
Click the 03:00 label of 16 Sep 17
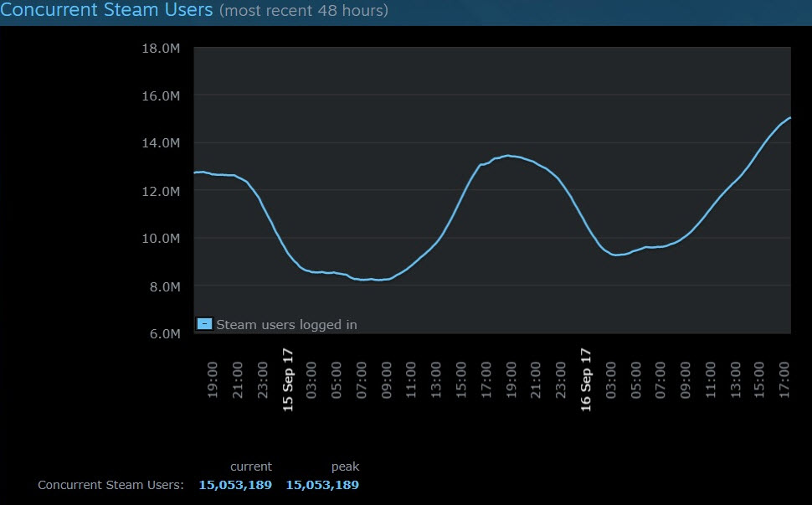611,380
